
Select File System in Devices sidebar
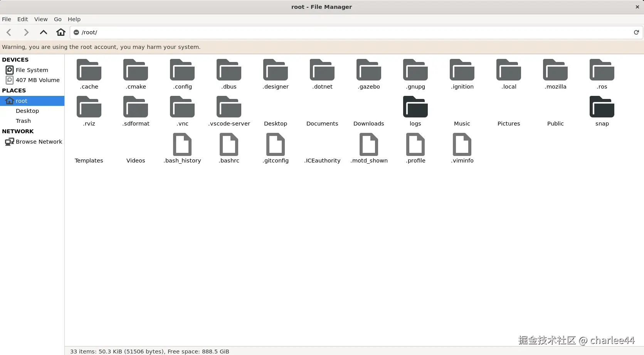32,70
